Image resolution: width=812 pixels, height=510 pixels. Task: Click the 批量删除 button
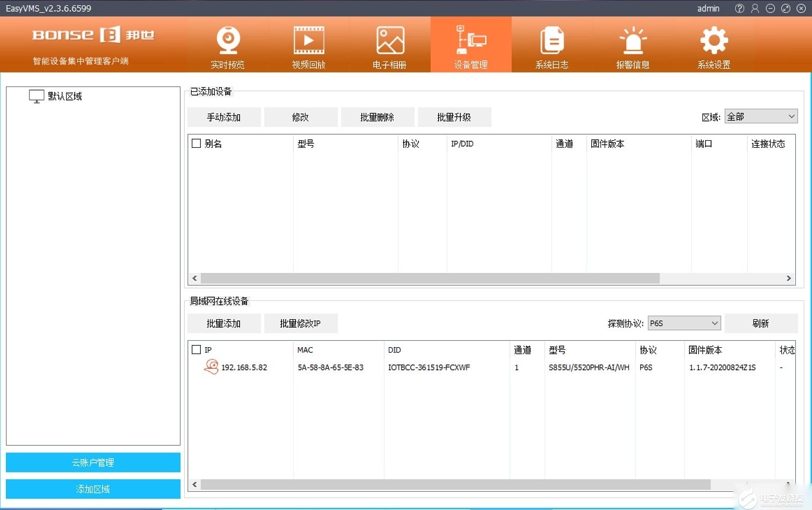(x=378, y=117)
